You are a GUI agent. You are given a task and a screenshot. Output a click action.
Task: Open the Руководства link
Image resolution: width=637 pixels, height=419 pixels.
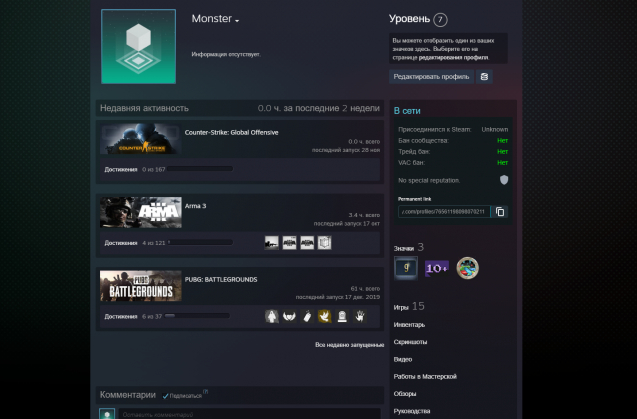click(412, 411)
